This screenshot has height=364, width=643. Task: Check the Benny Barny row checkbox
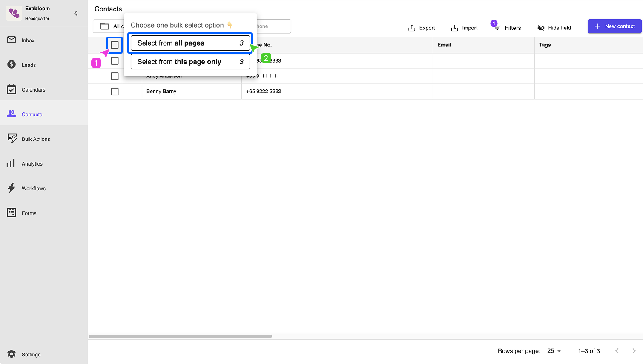115,92
